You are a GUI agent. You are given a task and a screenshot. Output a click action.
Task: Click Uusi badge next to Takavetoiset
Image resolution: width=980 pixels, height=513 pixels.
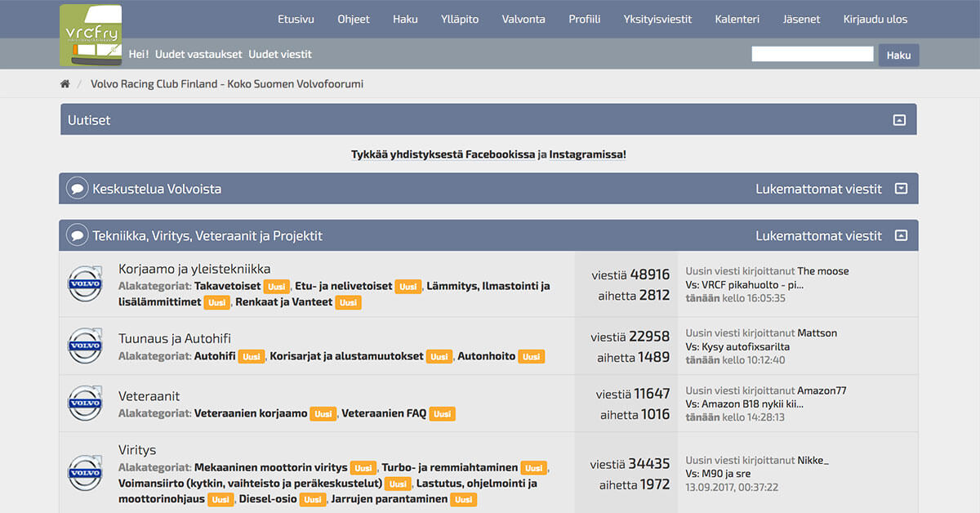277,287
